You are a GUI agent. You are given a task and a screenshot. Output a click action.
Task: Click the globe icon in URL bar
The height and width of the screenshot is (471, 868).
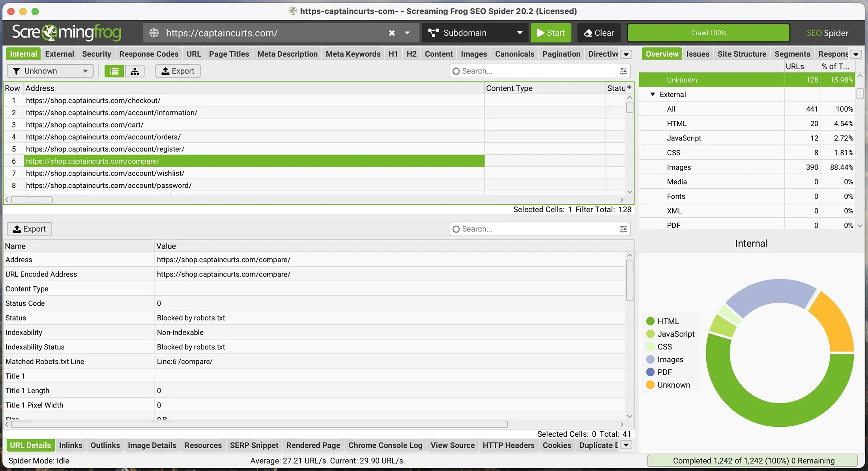coord(154,33)
